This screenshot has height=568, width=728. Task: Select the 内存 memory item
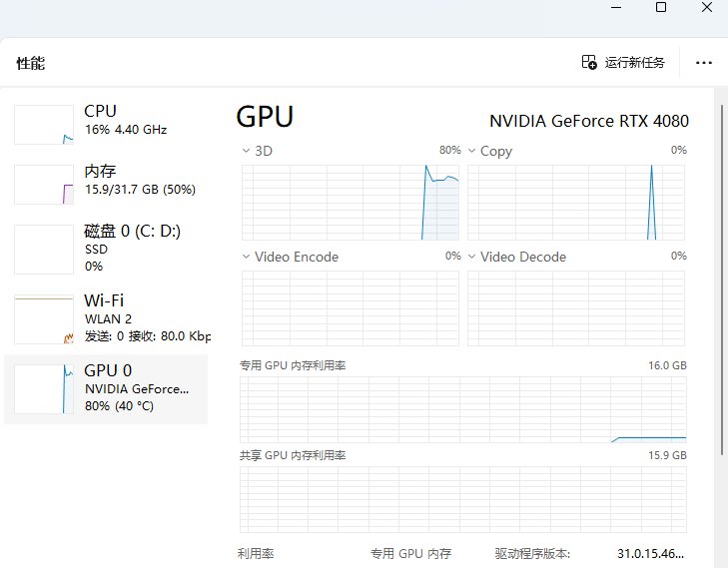[x=106, y=185]
